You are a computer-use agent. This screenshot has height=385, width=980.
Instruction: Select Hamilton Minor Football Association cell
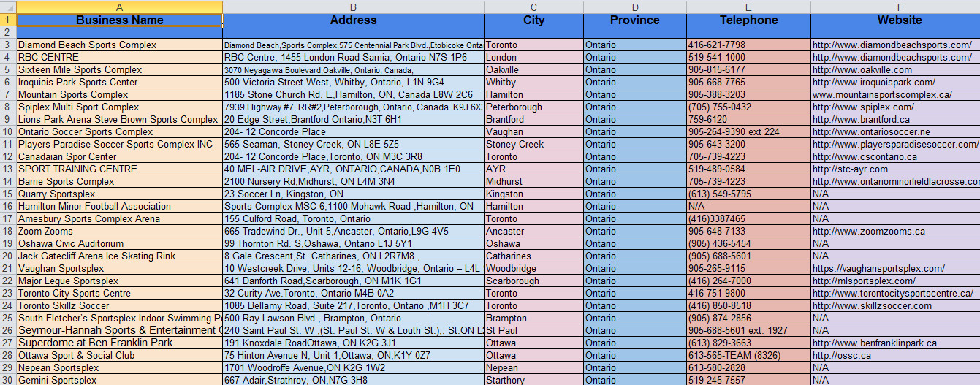point(120,207)
